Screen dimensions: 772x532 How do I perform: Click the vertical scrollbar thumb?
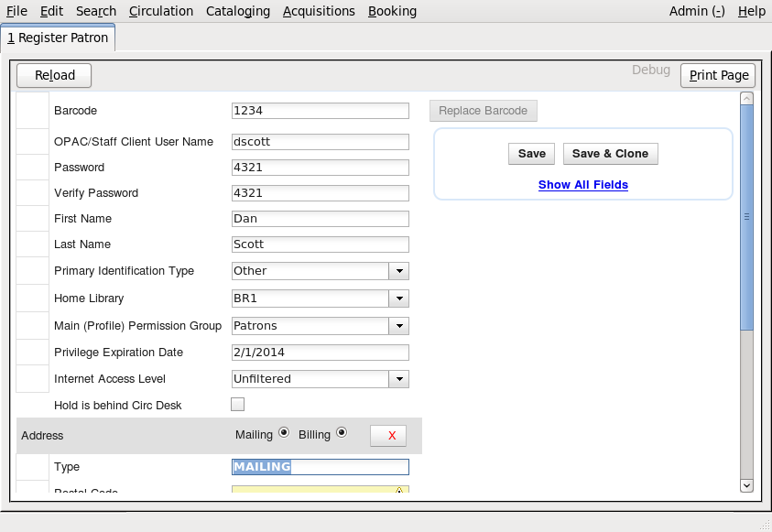point(746,217)
